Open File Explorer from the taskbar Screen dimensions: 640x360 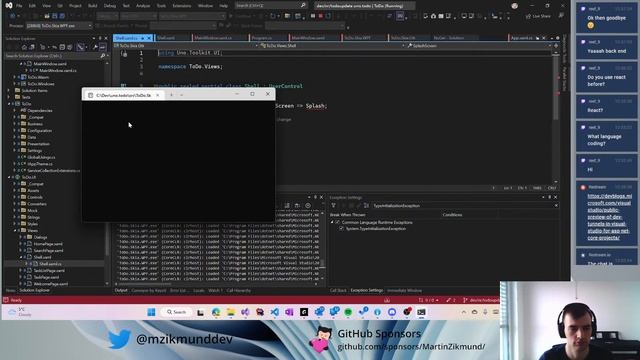231,312
